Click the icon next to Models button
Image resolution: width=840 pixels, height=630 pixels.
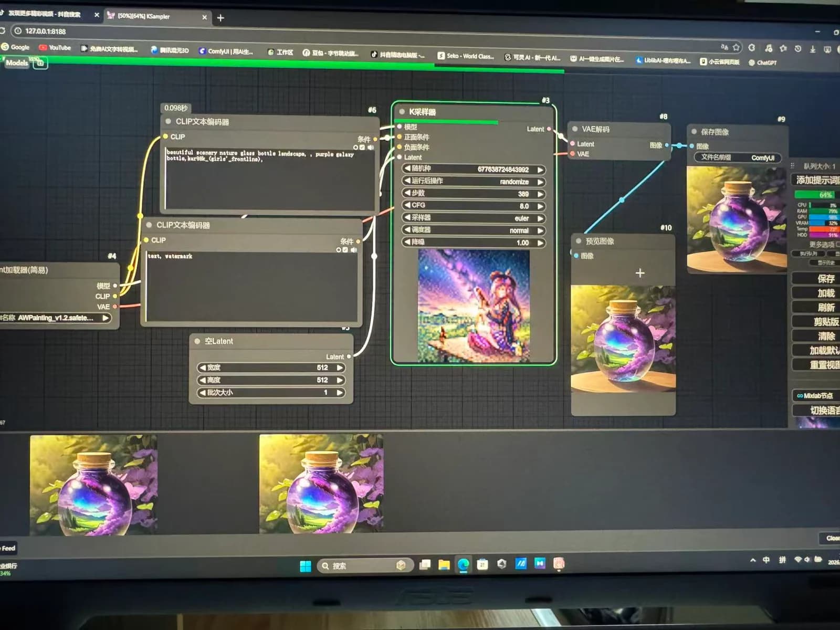point(40,64)
